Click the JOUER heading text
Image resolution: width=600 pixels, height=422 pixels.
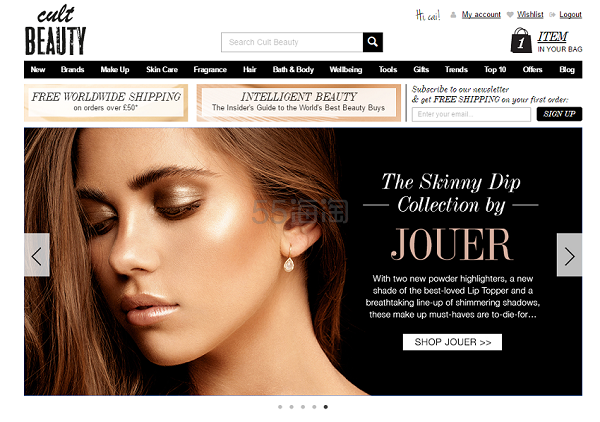coord(452,244)
